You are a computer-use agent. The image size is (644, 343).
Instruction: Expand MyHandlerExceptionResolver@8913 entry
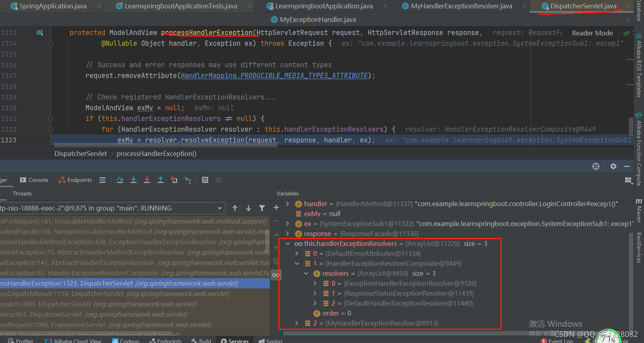tap(297, 323)
